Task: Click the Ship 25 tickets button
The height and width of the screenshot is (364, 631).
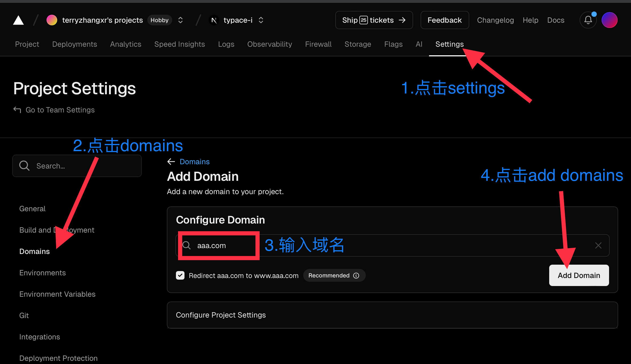Action: click(374, 20)
